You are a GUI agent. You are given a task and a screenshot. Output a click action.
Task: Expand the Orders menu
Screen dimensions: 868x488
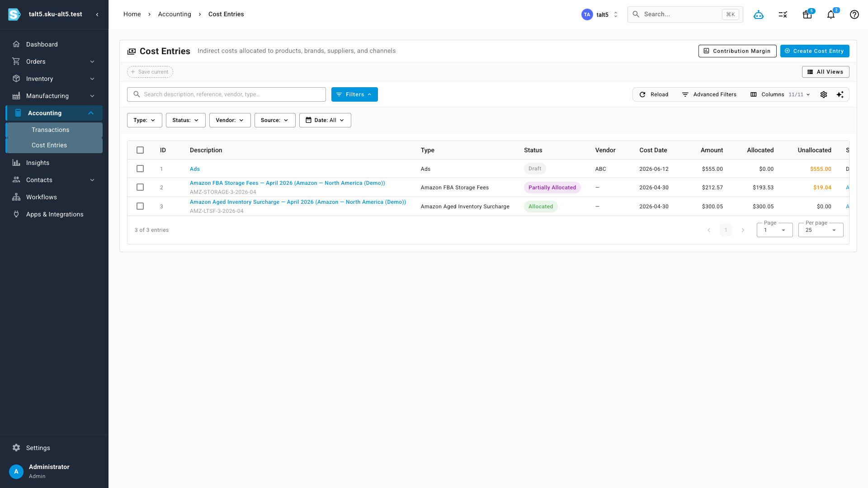[54, 61]
